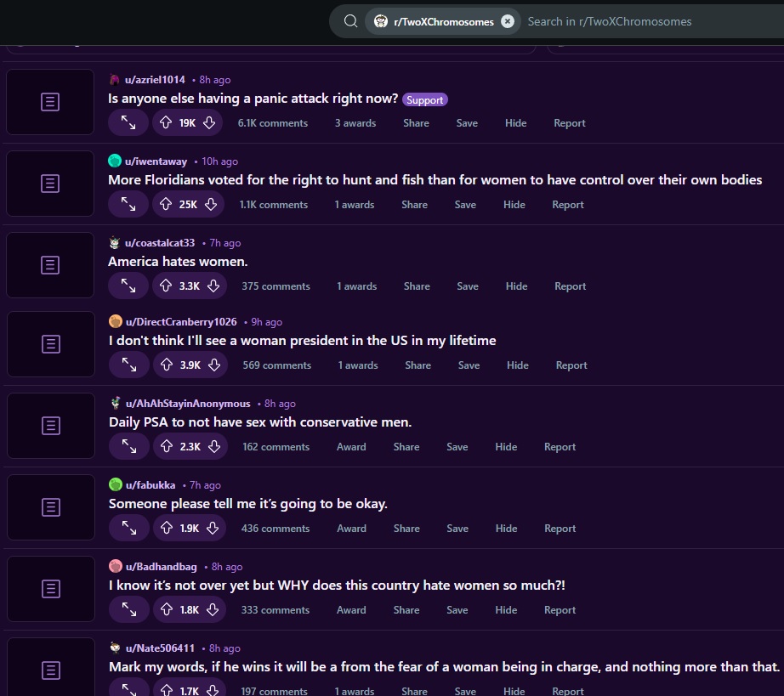Downvote the Daily PSA post

click(x=214, y=446)
